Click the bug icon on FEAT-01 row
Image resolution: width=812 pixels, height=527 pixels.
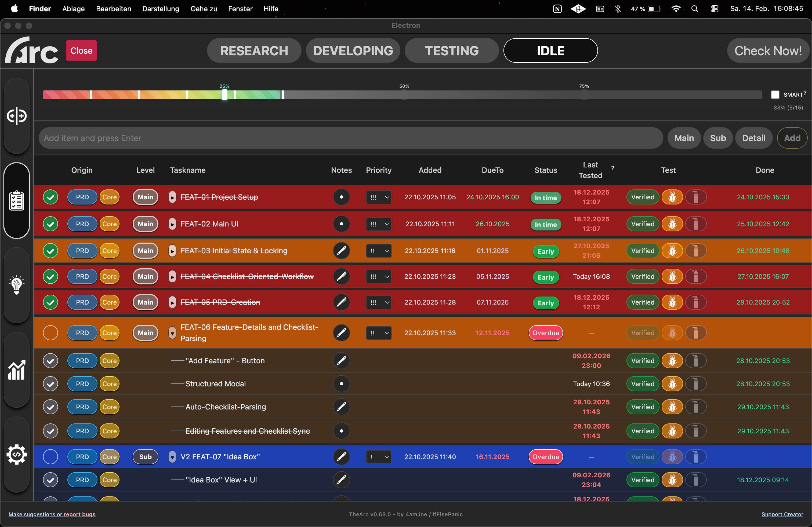[672, 197]
